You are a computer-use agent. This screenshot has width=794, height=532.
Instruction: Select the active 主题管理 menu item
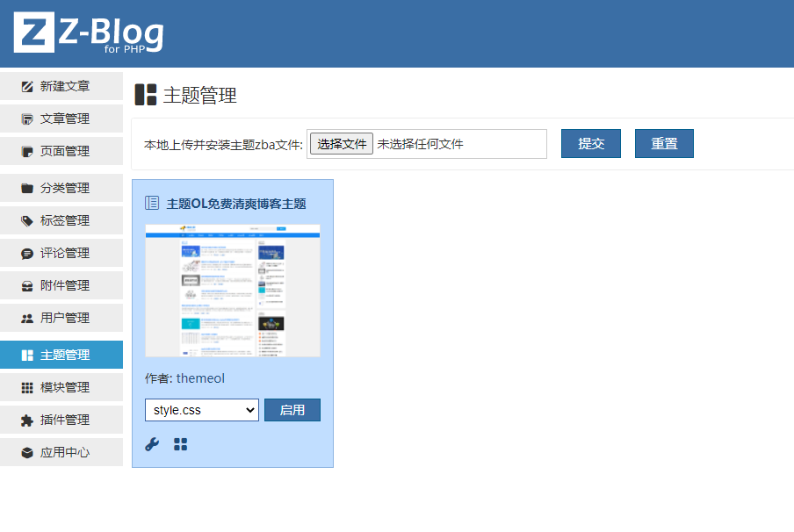[x=61, y=355]
